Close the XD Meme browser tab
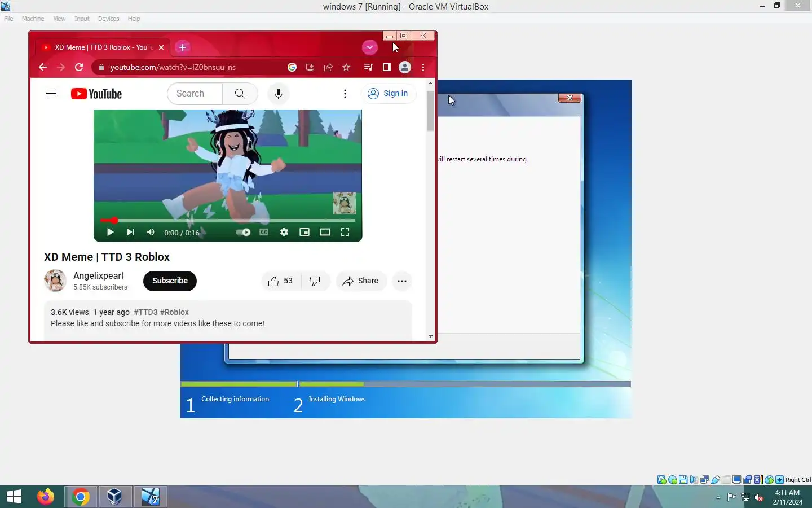This screenshot has width=812, height=508. (x=161, y=47)
